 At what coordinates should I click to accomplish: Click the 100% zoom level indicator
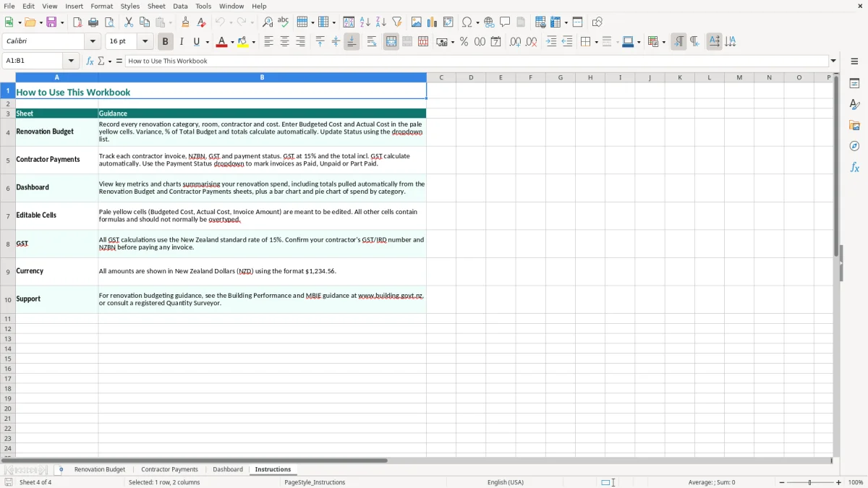856,482
